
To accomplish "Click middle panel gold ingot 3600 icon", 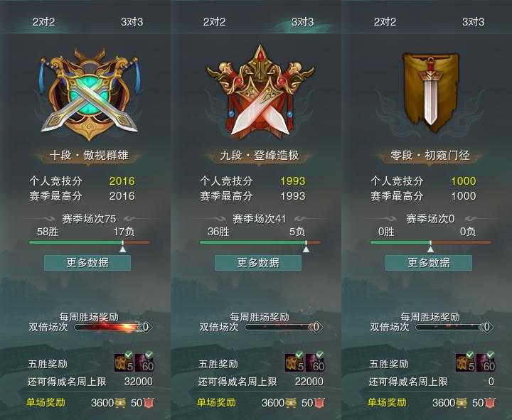I will pos(291,403).
